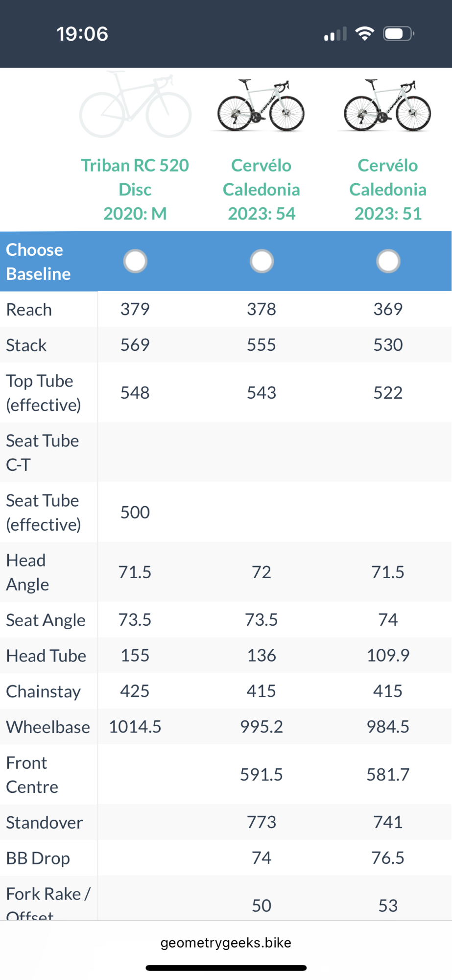Tap the Choose Baseline header label
This screenshot has width=452, height=980.
pos(38,262)
